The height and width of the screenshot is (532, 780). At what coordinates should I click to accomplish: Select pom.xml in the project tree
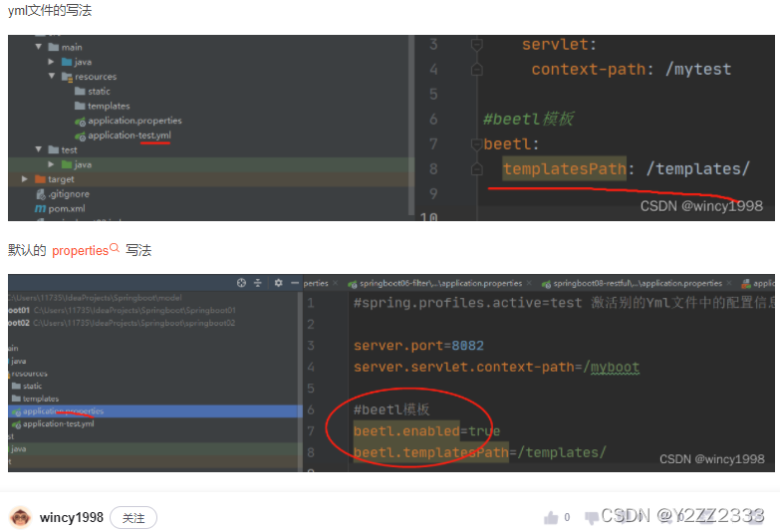(x=67, y=208)
